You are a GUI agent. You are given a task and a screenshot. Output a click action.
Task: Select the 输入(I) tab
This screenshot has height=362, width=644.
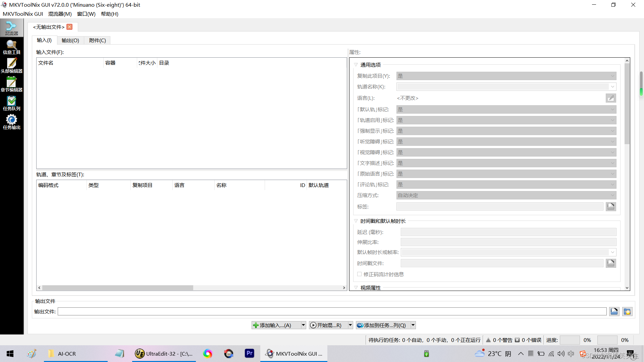pos(44,40)
